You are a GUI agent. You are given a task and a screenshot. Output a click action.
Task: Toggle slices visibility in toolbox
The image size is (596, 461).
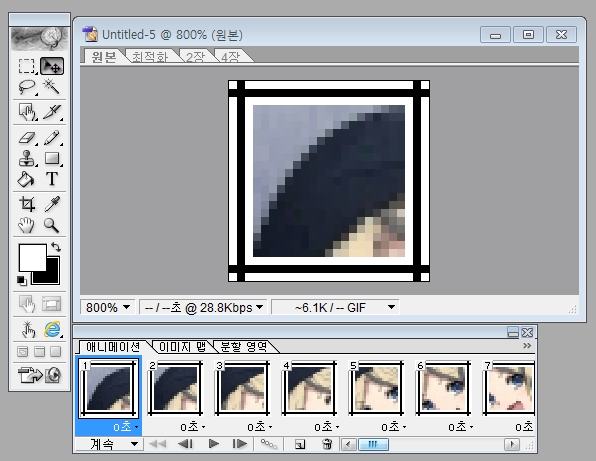click(x=52, y=304)
